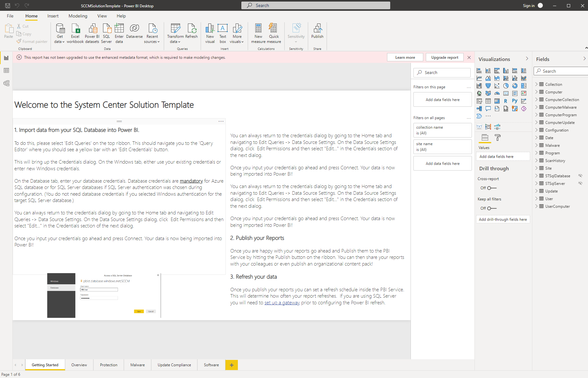Toggle Cross-report drill through switch

click(492, 188)
